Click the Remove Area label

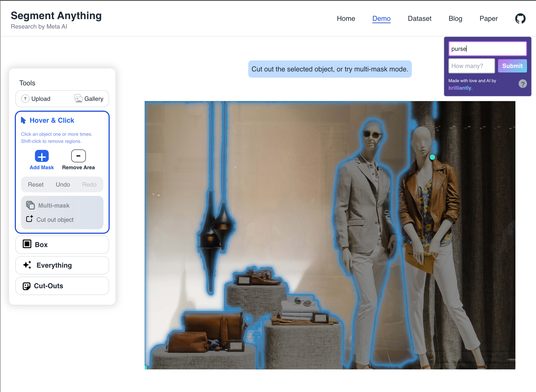78,167
